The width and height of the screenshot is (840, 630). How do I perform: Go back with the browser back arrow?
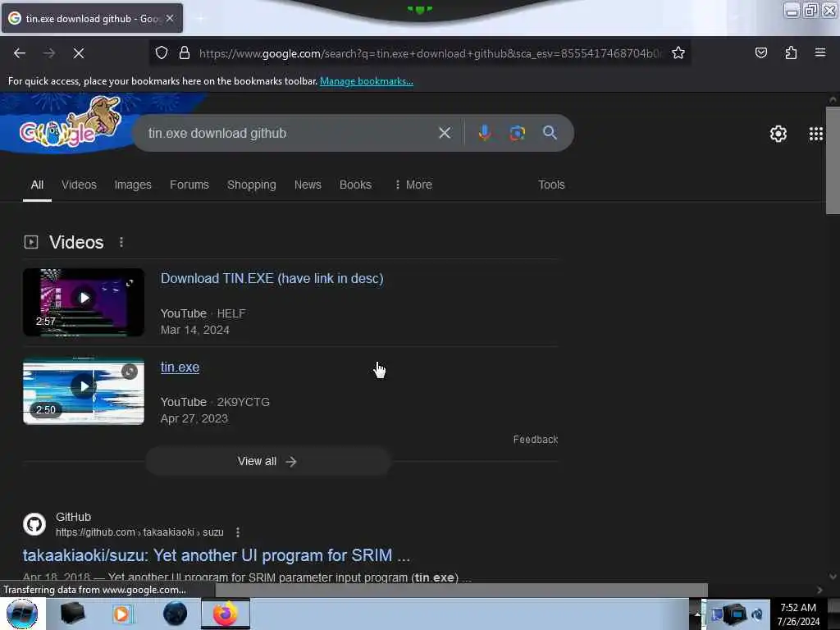coord(20,53)
